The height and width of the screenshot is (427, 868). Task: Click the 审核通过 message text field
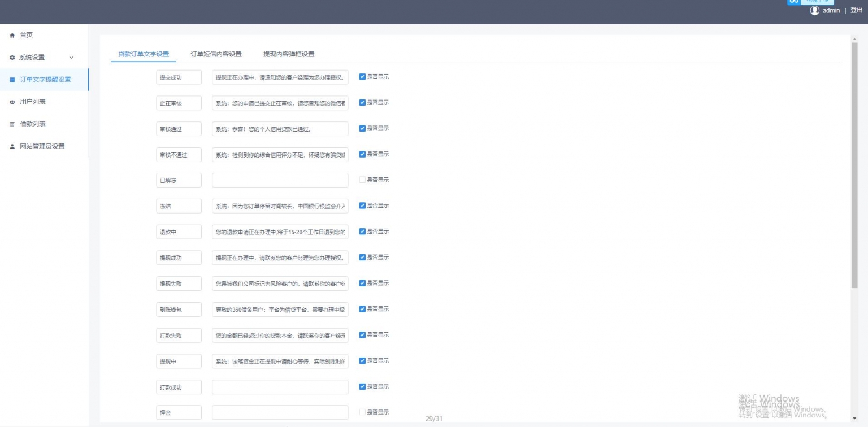(x=280, y=129)
